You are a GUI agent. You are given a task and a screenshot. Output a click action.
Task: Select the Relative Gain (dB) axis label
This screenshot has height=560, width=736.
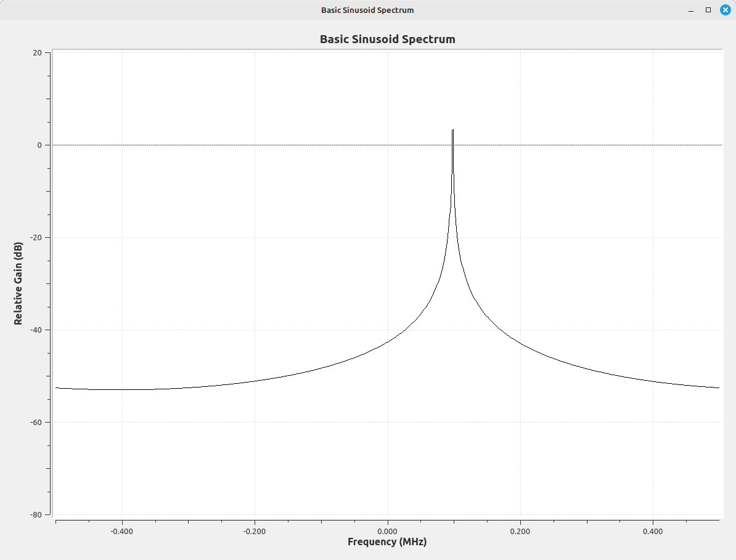pos(18,283)
